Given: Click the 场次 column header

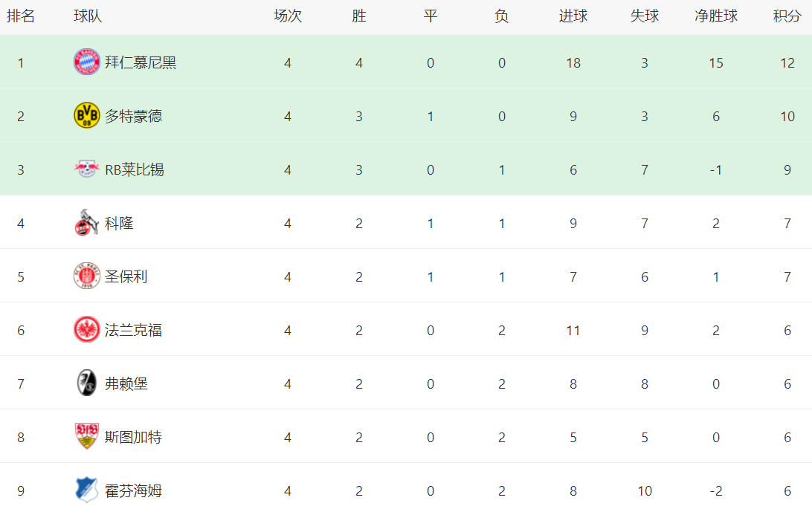Looking at the screenshot, I should click(x=288, y=16).
